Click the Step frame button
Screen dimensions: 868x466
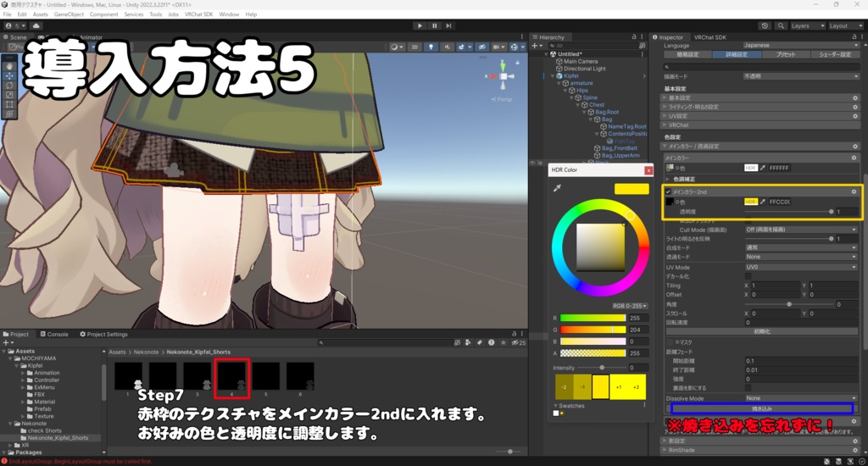[449, 25]
